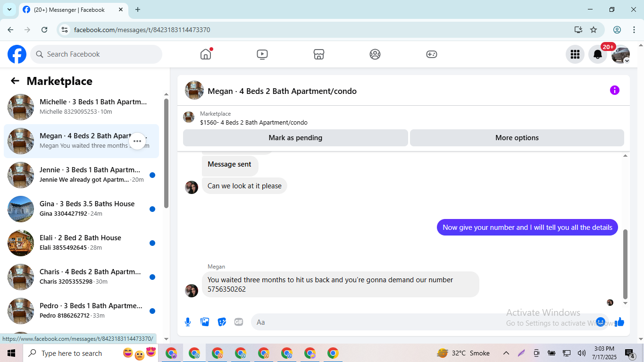
Task: Send a thumbs-up like
Action: (x=619, y=322)
